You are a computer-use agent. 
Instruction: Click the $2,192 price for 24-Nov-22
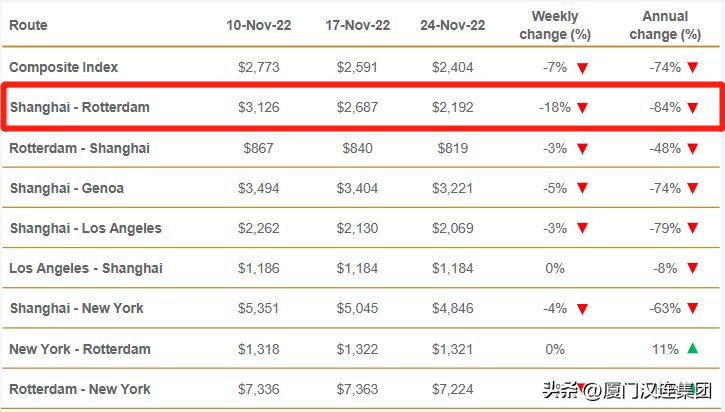(452, 107)
